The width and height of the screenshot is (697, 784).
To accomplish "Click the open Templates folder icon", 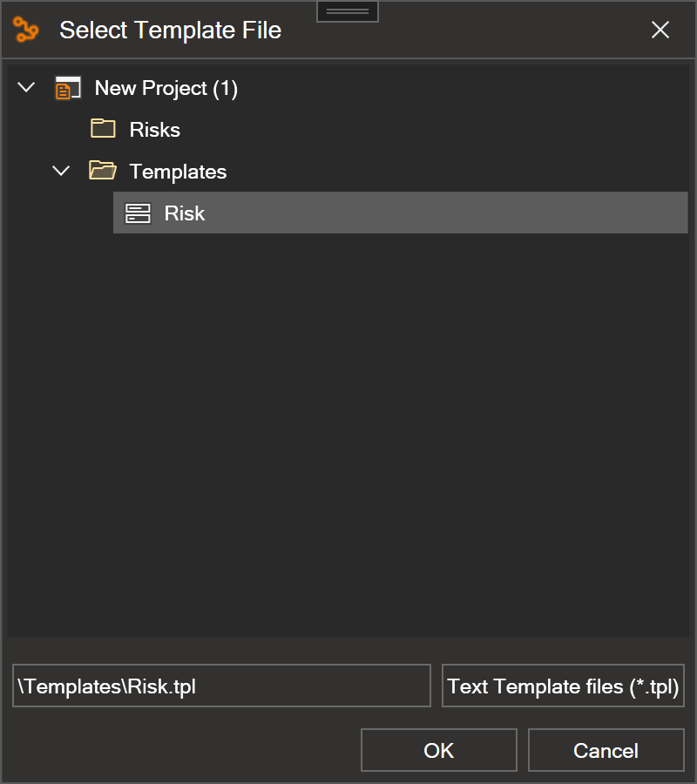I will coord(103,171).
